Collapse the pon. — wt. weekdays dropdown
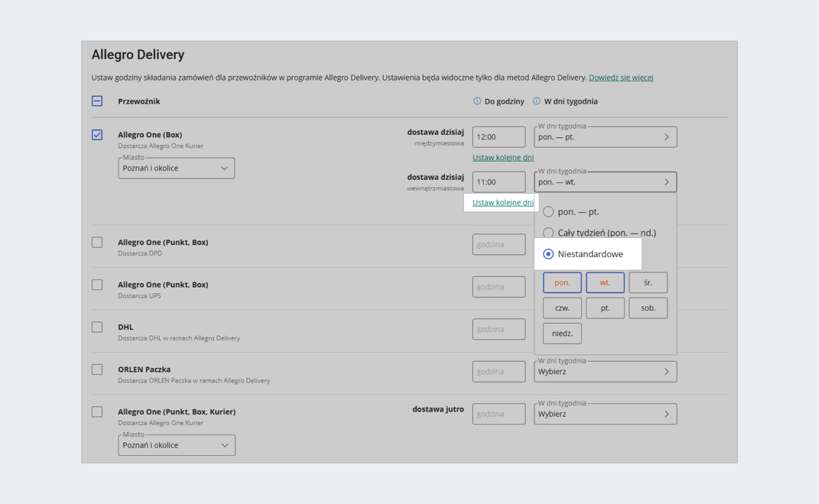Image resolution: width=819 pixels, height=504 pixels. tap(605, 182)
